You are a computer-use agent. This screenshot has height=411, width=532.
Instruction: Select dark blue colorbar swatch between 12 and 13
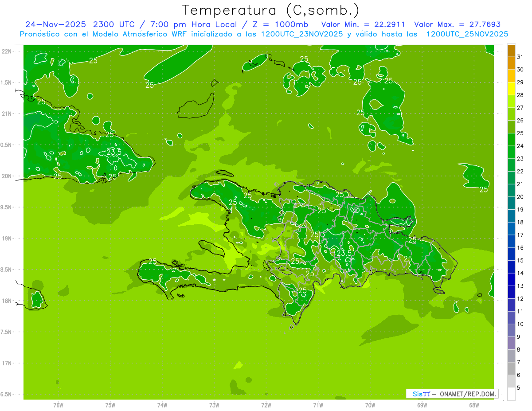click(x=511, y=293)
